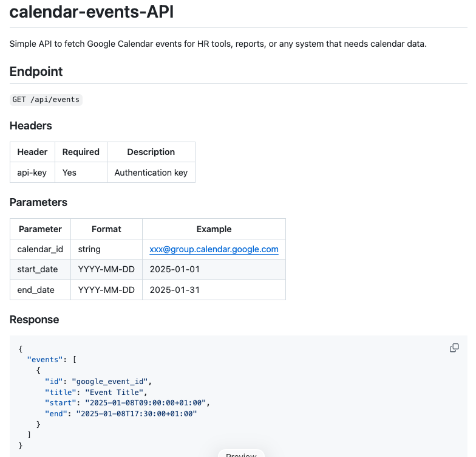Image resolution: width=476 pixels, height=457 pixels.
Task: Click the "google_event_id" value in code
Action: (109, 381)
